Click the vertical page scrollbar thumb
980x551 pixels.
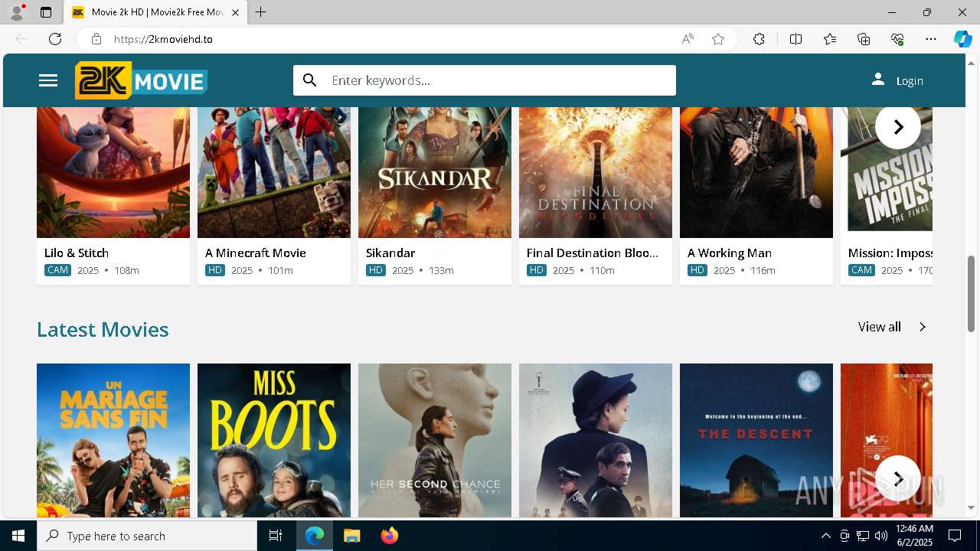tap(972, 294)
